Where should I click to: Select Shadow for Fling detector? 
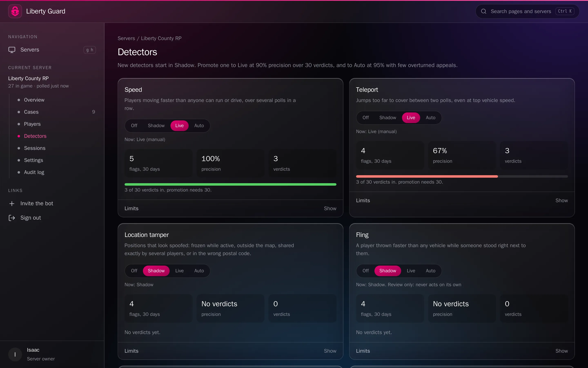pyautogui.click(x=388, y=271)
